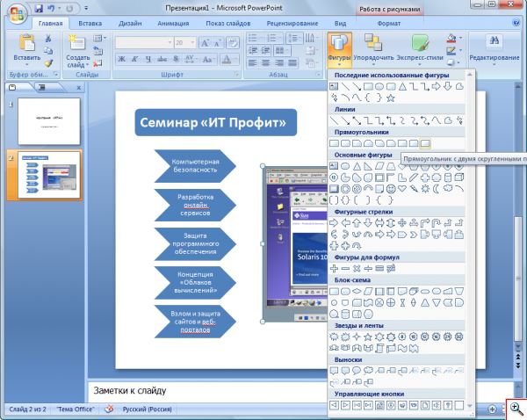Screen dimensions: 527x420
Task: Open the Шрифт dialog launcher
Action: 236,75
